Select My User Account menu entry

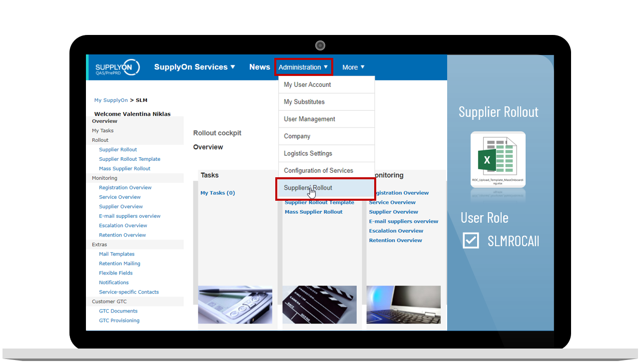tap(326, 85)
